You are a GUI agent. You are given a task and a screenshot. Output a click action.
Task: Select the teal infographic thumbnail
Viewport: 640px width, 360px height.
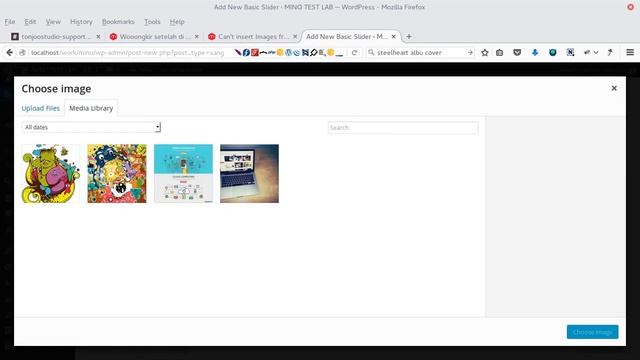coord(183,173)
